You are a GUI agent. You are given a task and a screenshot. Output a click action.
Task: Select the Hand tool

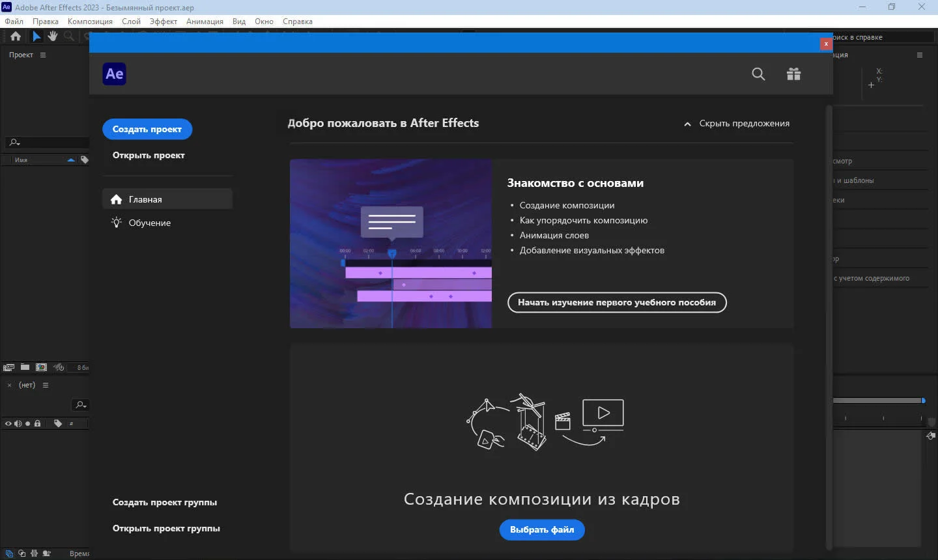53,36
